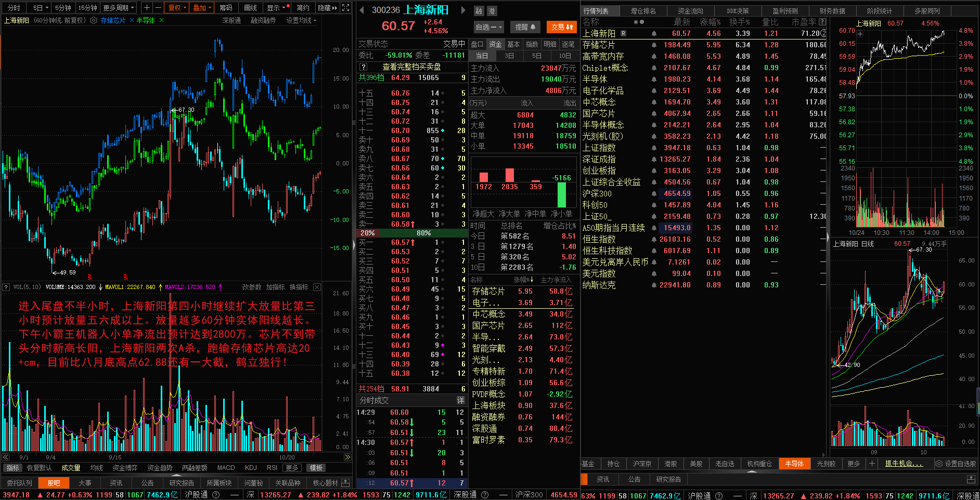Click alert bell in 上海新阳 row
Image resolution: width=980 pixels, height=500 pixels.
[x=654, y=33]
